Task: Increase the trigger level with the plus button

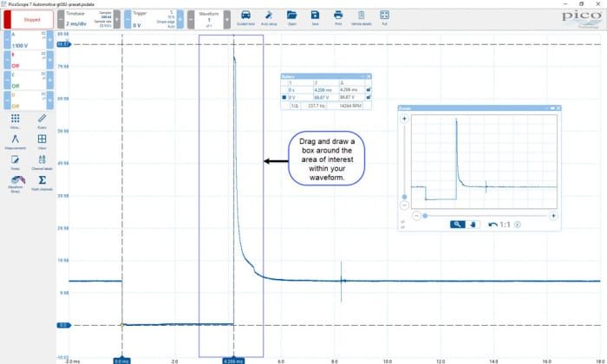Action: tap(180, 19)
